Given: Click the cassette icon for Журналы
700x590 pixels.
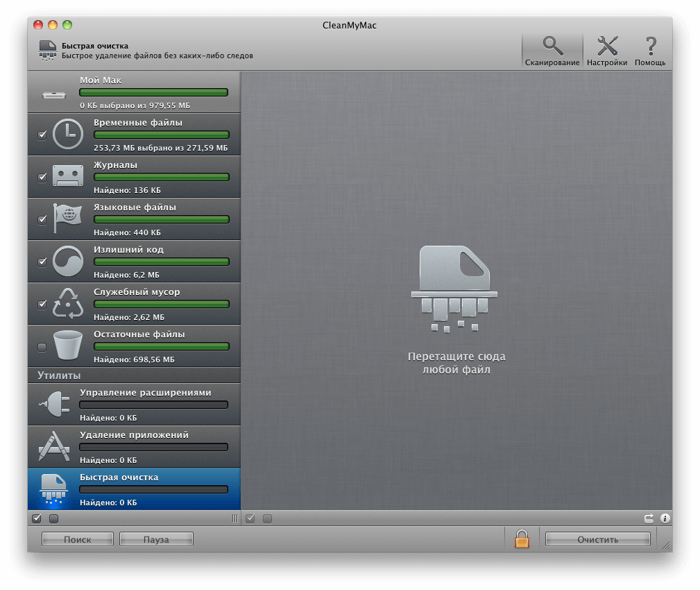Looking at the screenshot, I should point(68,176).
